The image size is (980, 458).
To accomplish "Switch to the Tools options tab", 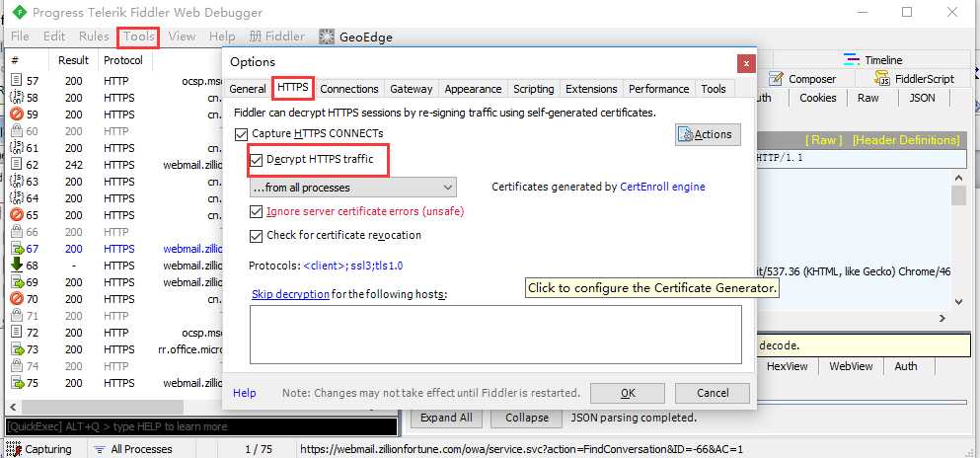I will coord(714,89).
